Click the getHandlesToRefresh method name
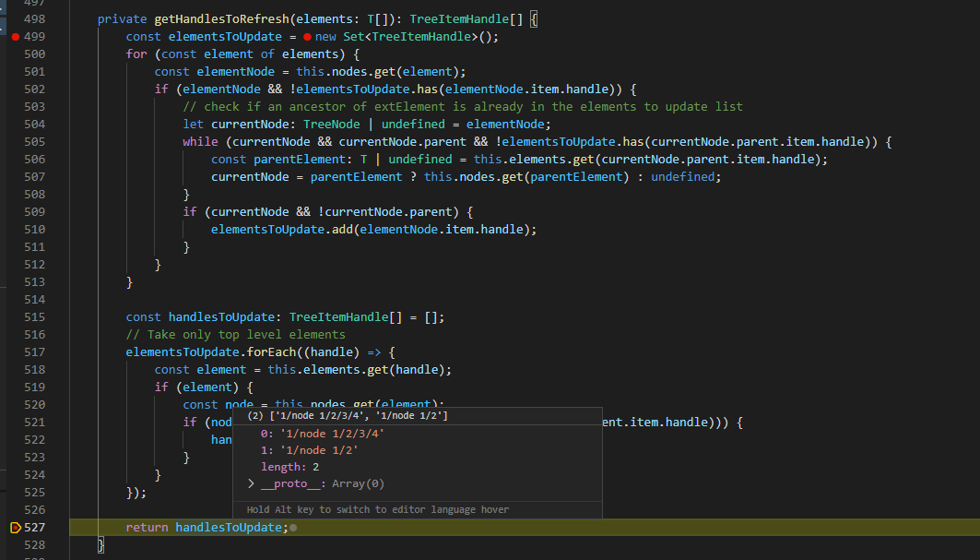This screenshot has height=560, width=980. [x=221, y=19]
